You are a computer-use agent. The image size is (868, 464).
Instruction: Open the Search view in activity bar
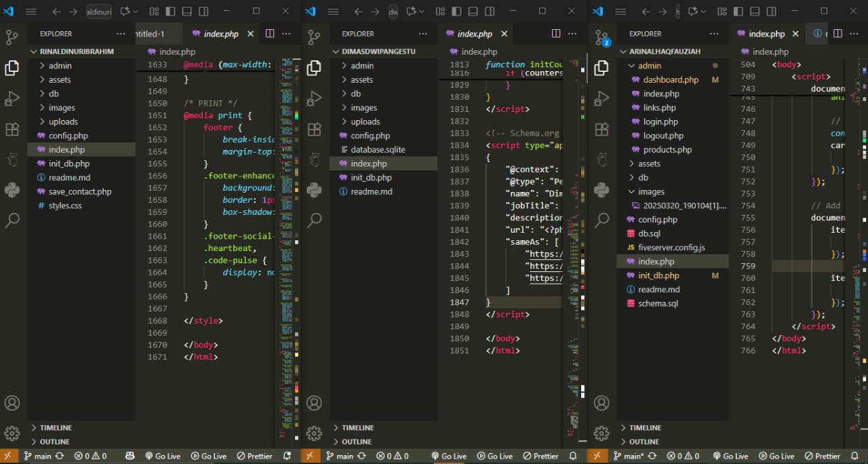click(x=12, y=220)
